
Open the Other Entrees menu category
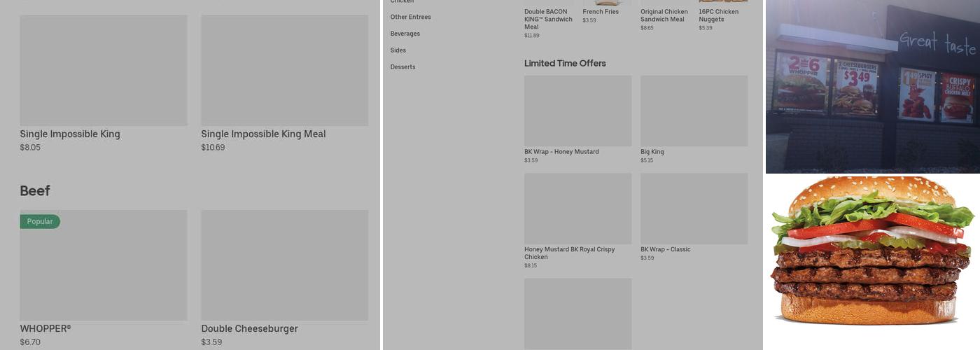pyautogui.click(x=410, y=17)
